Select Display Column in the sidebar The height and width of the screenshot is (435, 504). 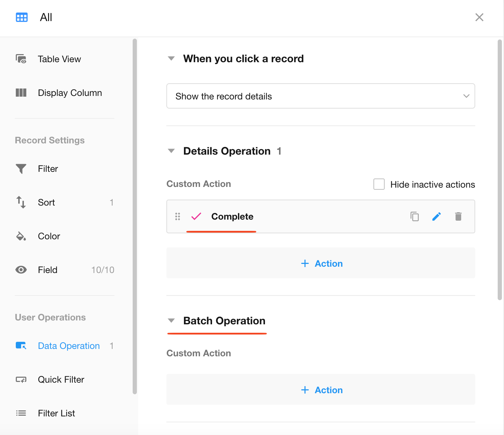coord(69,93)
